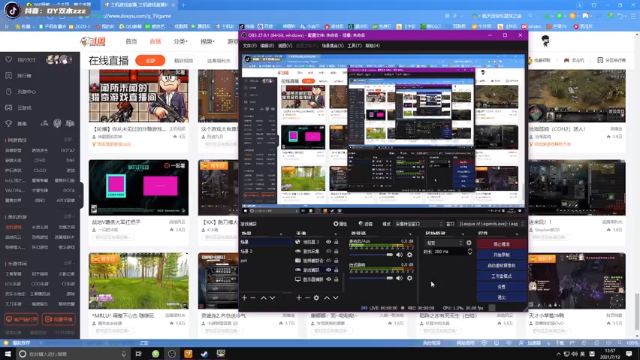Viewport: 640px width, 360px height.
Task: Click the 300 ms duration stepper arrows
Action: 470,252
